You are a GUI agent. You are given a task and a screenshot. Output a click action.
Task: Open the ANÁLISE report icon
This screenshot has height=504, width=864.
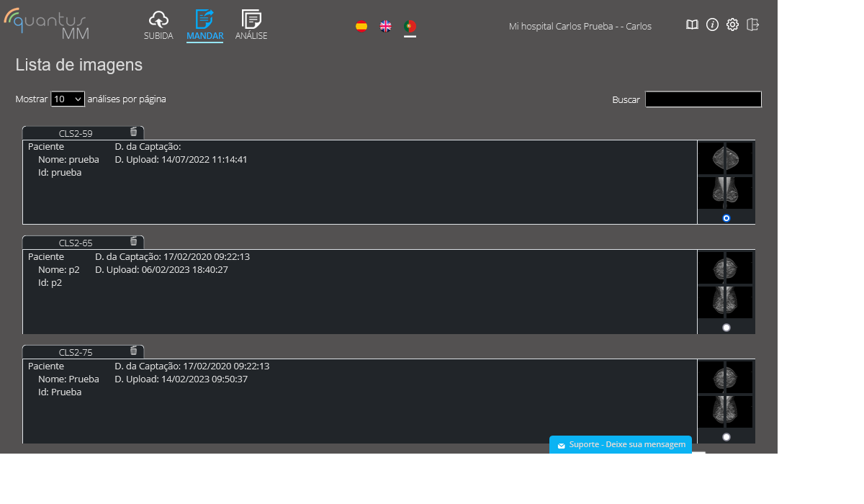click(251, 19)
